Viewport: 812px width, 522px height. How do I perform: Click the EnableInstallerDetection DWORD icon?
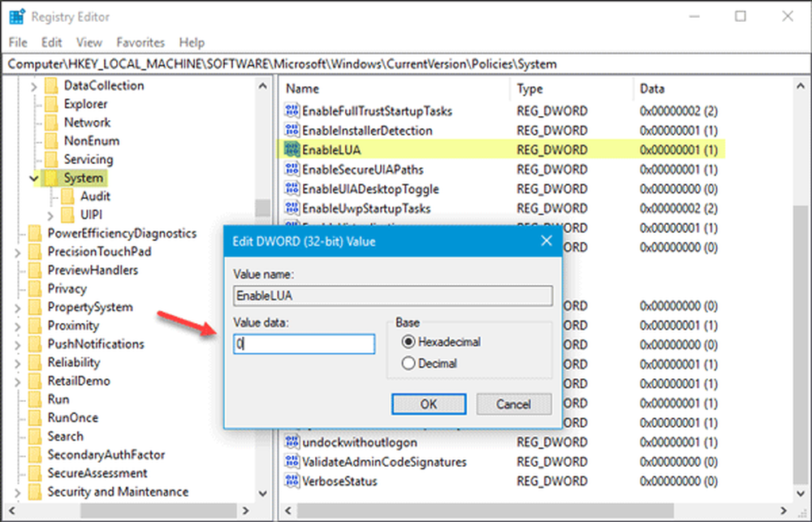292,131
